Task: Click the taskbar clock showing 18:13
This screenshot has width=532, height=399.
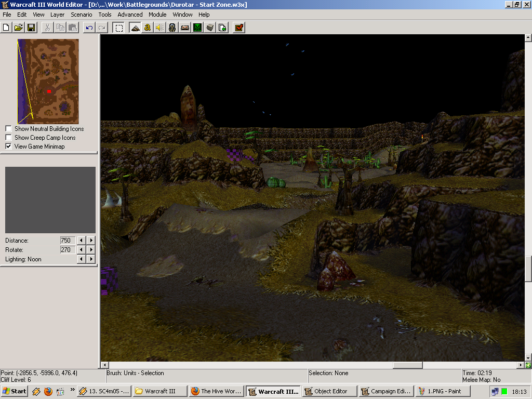Action: pos(519,392)
